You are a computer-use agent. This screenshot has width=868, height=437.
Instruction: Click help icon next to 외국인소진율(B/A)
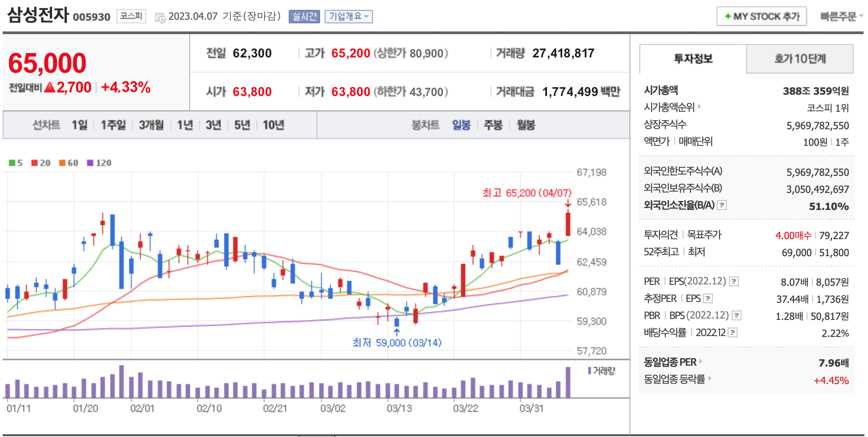tap(722, 205)
